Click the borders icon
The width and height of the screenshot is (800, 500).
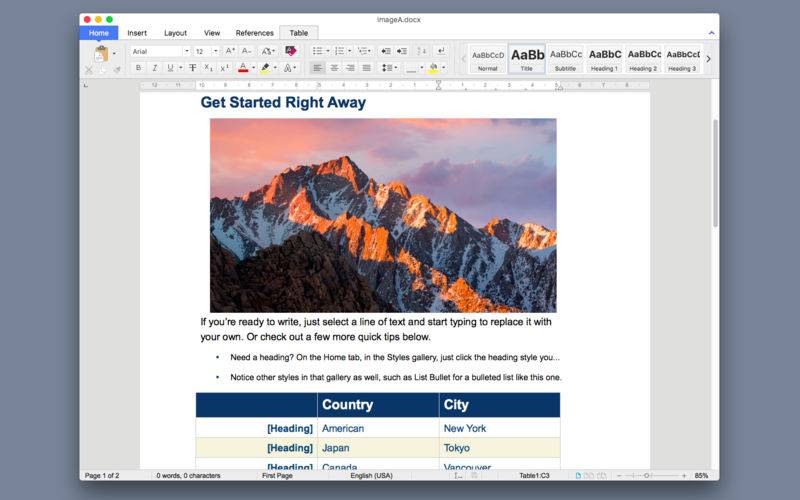(411, 68)
